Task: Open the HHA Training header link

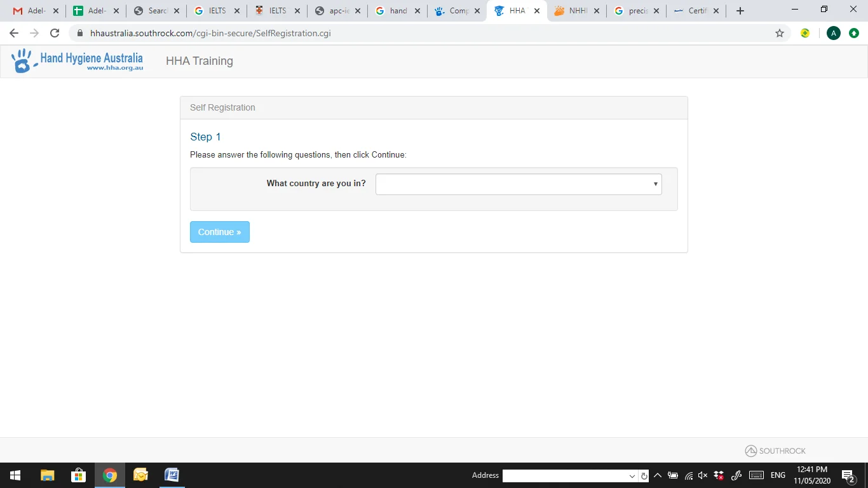Action: pos(200,61)
